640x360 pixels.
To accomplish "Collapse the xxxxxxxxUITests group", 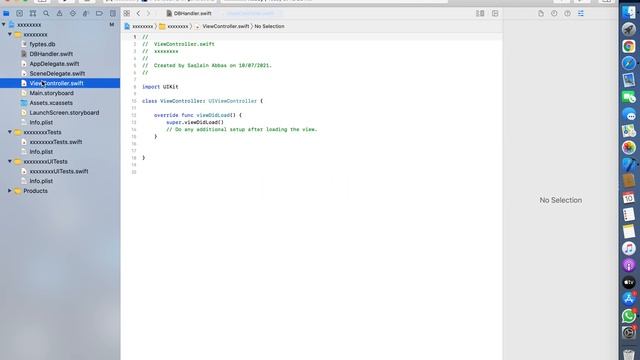I will coord(10,162).
